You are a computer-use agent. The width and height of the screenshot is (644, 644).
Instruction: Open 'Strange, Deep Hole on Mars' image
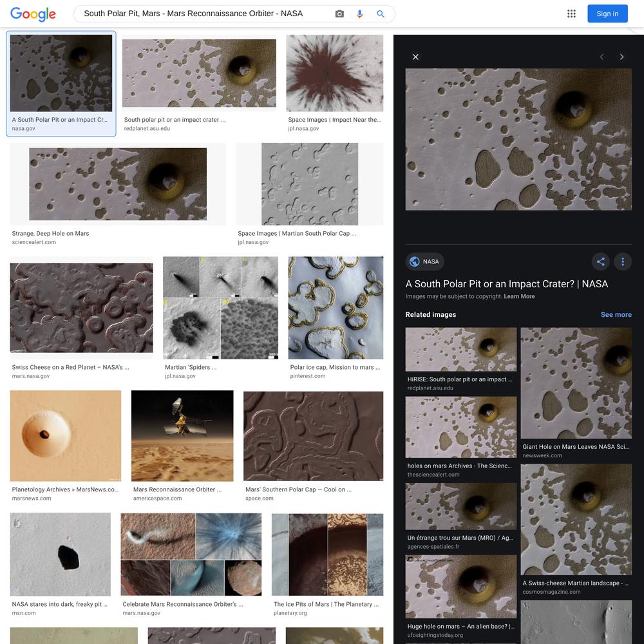pos(118,184)
